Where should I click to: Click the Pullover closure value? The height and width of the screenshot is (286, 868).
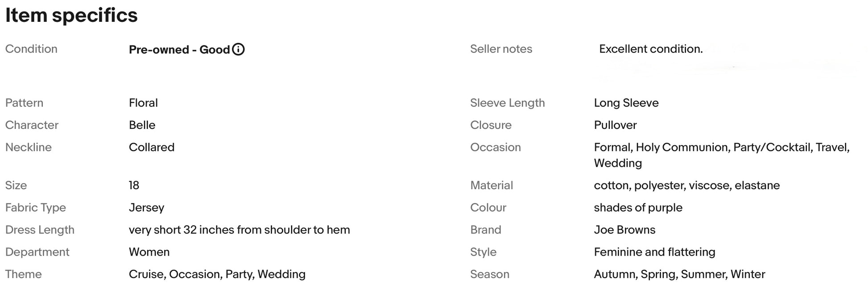tap(615, 125)
